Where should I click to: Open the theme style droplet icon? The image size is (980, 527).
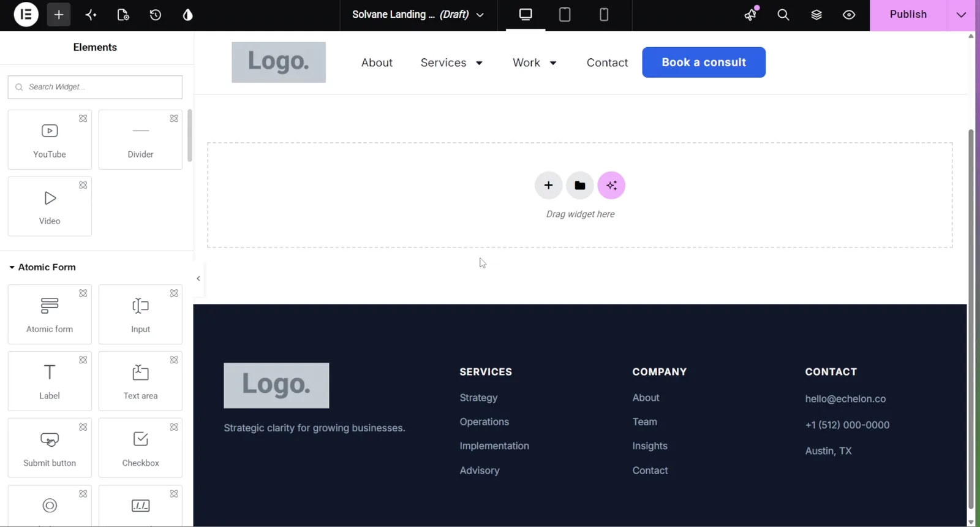187,15
